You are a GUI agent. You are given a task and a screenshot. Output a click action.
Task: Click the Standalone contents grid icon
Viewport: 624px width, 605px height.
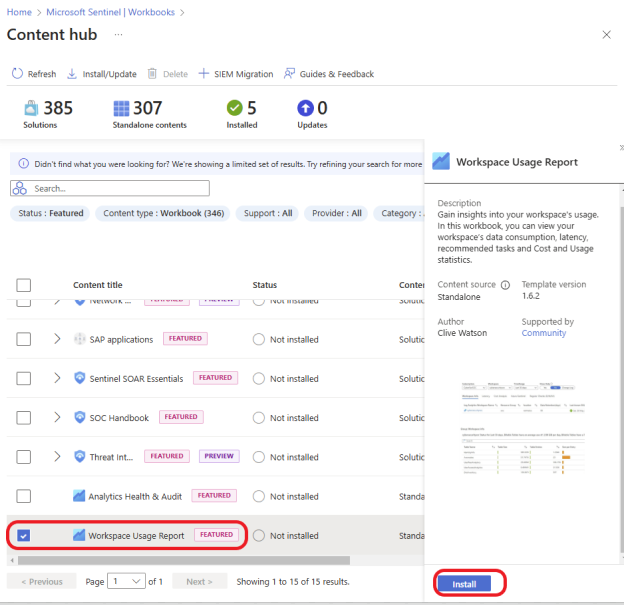click(121, 108)
